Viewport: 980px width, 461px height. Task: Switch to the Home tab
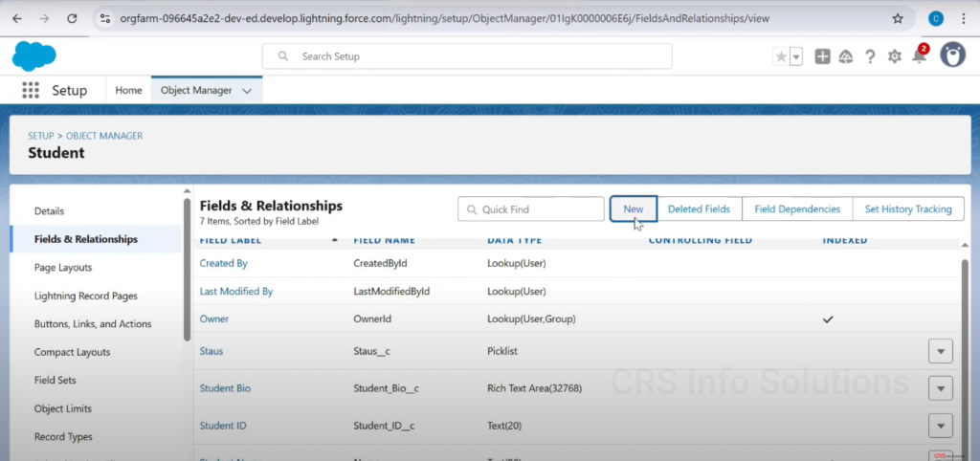point(128,90)
